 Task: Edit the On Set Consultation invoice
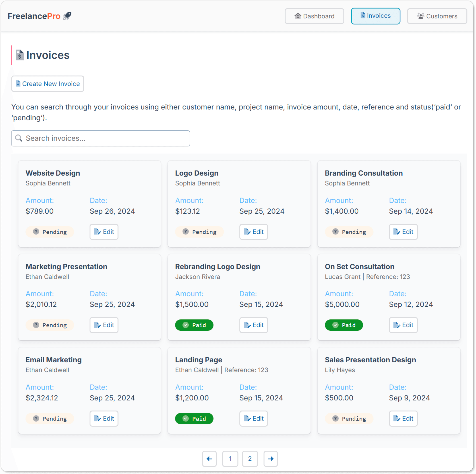pos(403,325)
